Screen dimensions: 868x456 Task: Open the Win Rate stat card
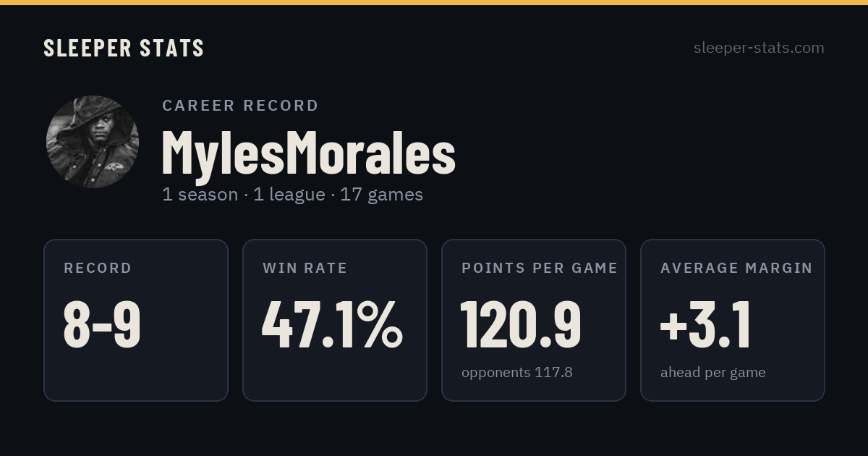(x=335, y=320)
